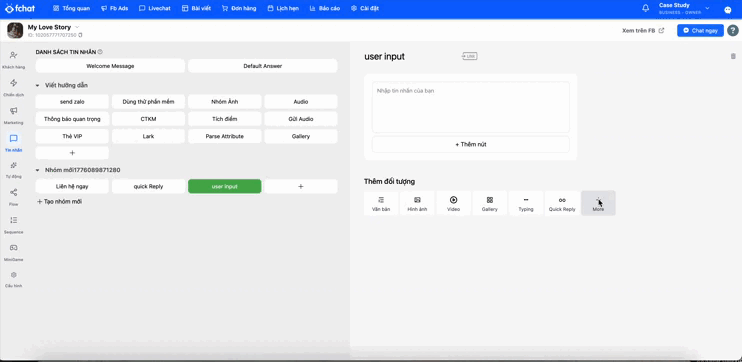Open the Lịch hẹn menu

283,8
